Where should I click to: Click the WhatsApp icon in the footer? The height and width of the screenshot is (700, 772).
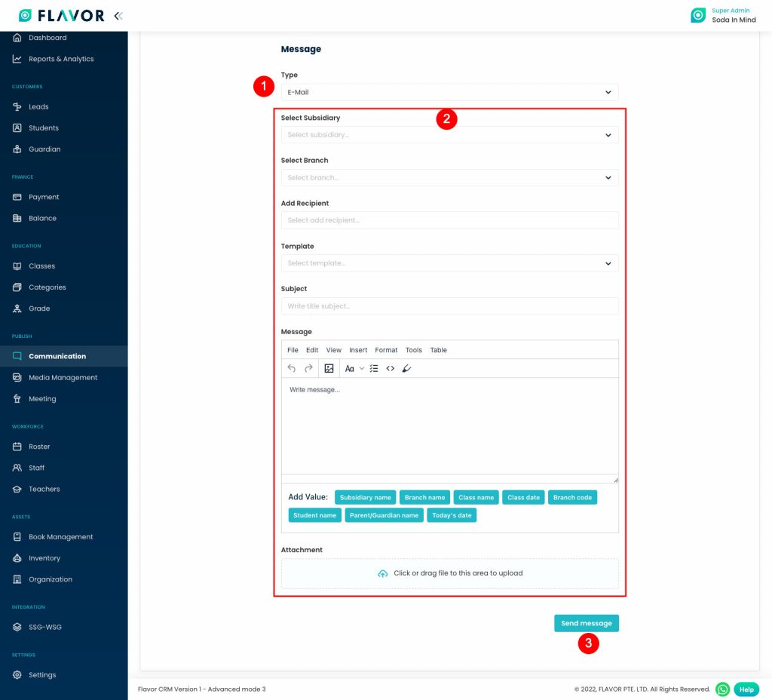coord(722,689)
